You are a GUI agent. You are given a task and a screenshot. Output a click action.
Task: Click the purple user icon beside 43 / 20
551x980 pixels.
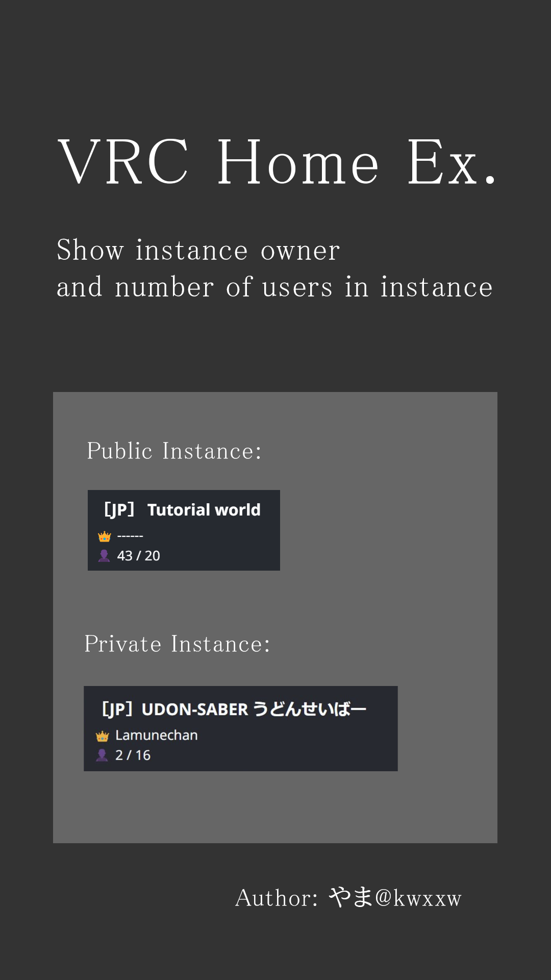(x=104, y=555)
